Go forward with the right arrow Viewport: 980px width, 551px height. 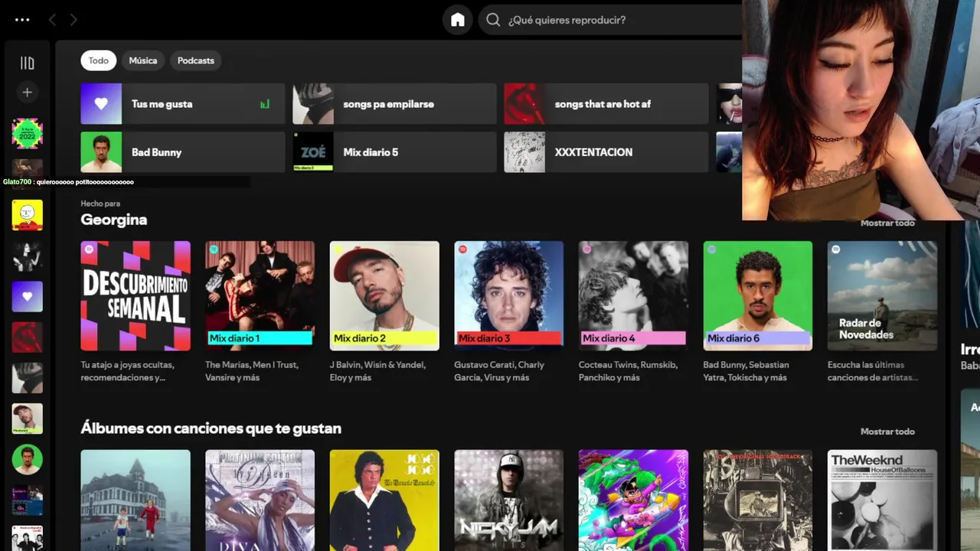coord(73,20)
